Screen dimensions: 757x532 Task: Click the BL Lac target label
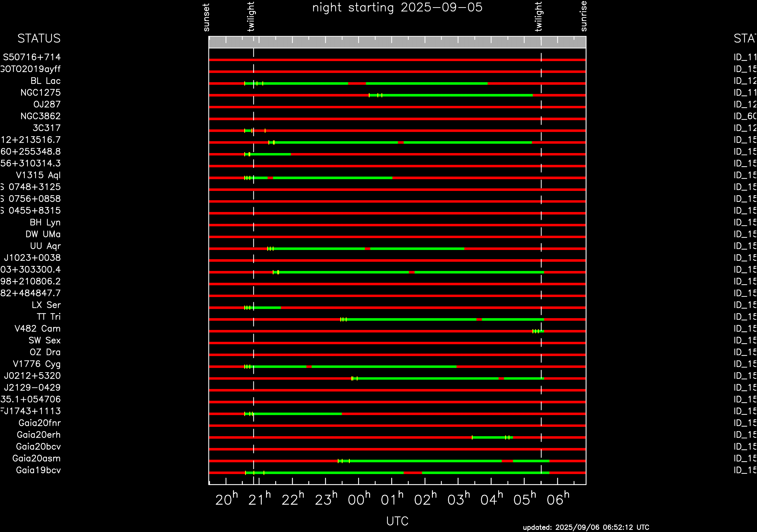tap(46, 81)
